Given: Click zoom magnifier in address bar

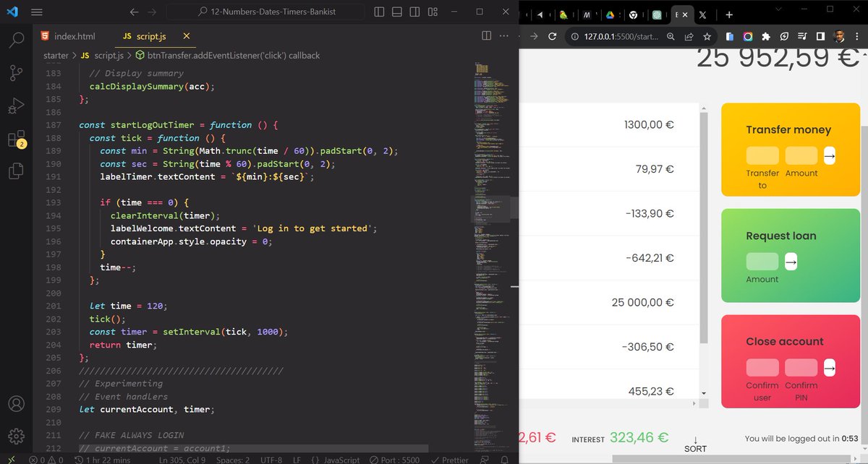Looking at the screenshot, I should pyautogui.click(x=671, y=36).
